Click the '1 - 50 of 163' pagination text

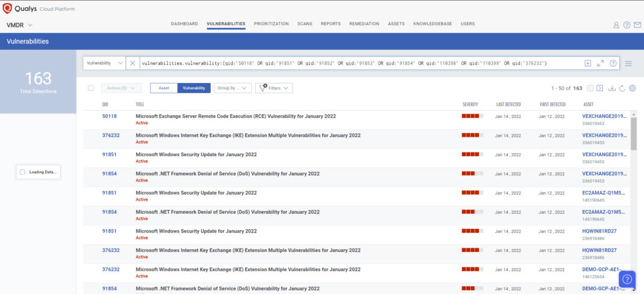coord(567,88)
